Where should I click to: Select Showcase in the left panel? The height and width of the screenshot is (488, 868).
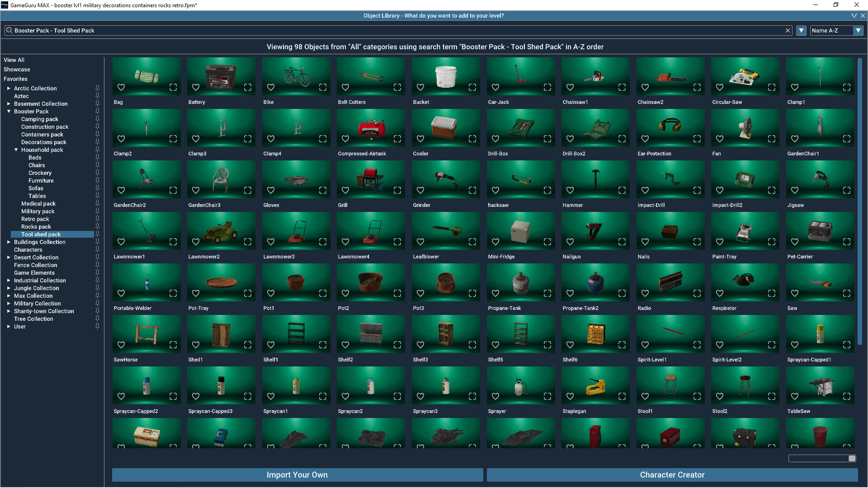point(17,69)
